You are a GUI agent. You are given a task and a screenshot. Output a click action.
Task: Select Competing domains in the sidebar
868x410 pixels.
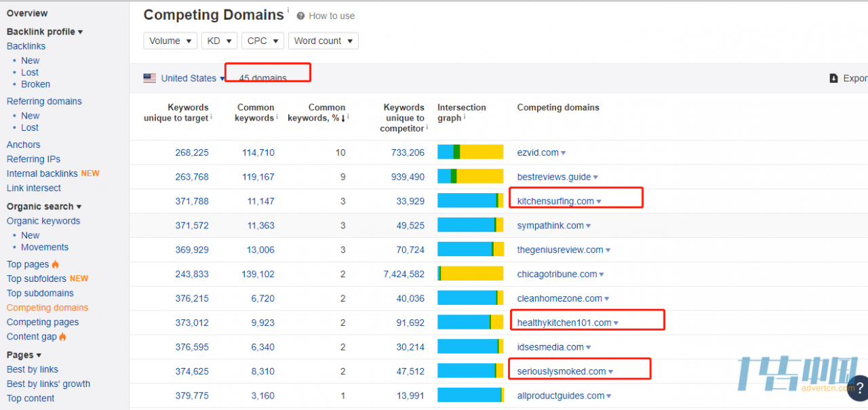pos(47,308)
